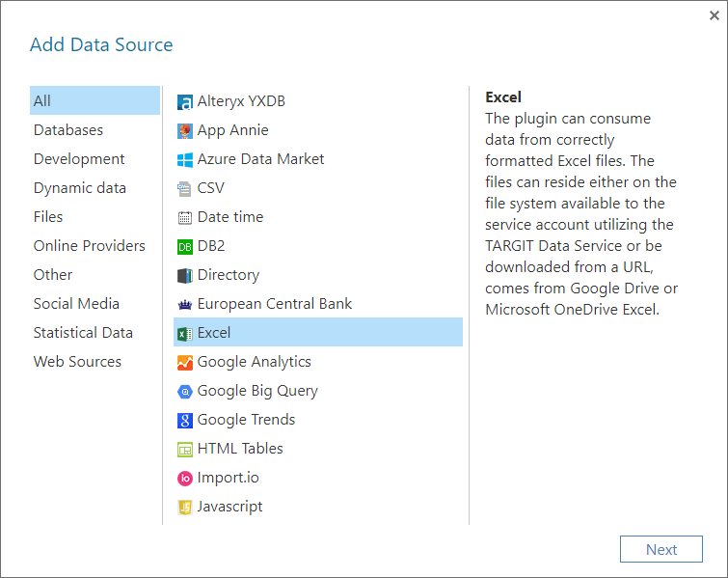Choose 'Google Analytics' label
This screenshot has height=578, width=728.
pyautogui.click(x=254, y=362)
